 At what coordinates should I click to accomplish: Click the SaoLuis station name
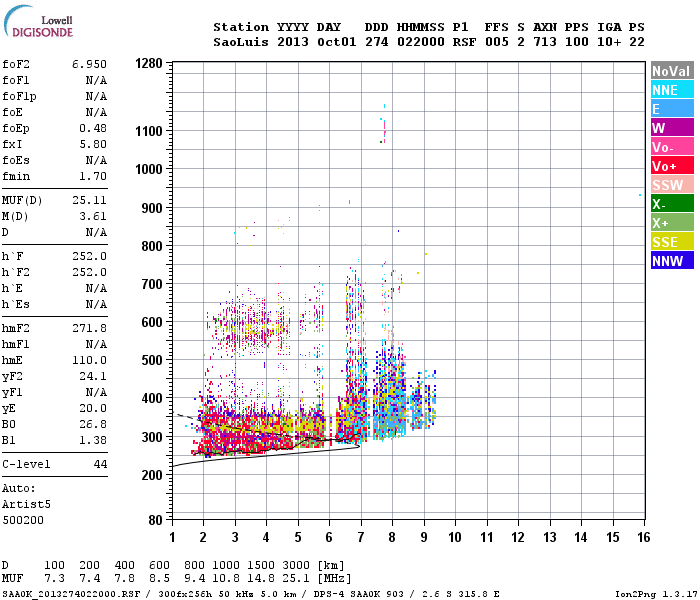pos(241,42)
